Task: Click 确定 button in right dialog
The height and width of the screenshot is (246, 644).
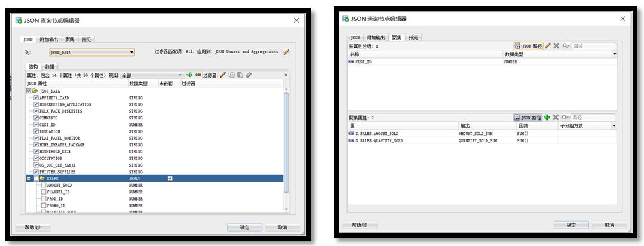Action: (x=571, y=225)
